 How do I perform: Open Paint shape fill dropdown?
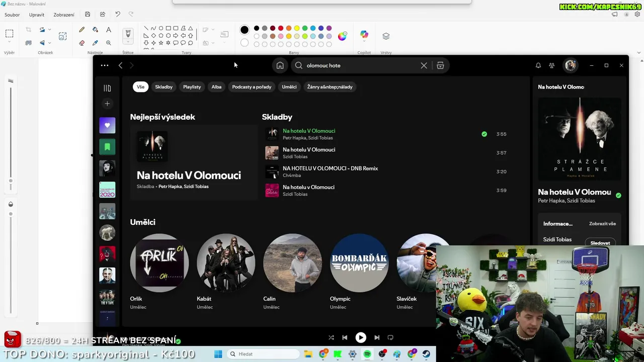point(214,43)
